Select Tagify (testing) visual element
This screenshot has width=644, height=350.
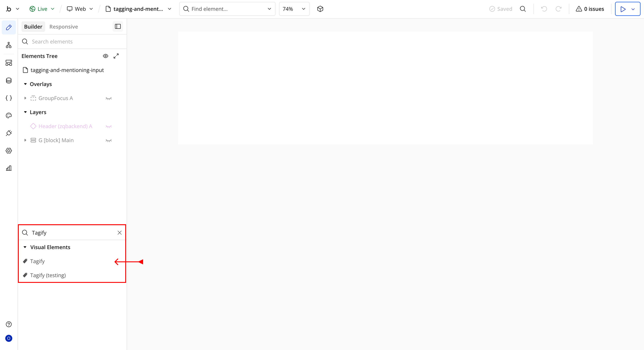(x=48, y=275)
